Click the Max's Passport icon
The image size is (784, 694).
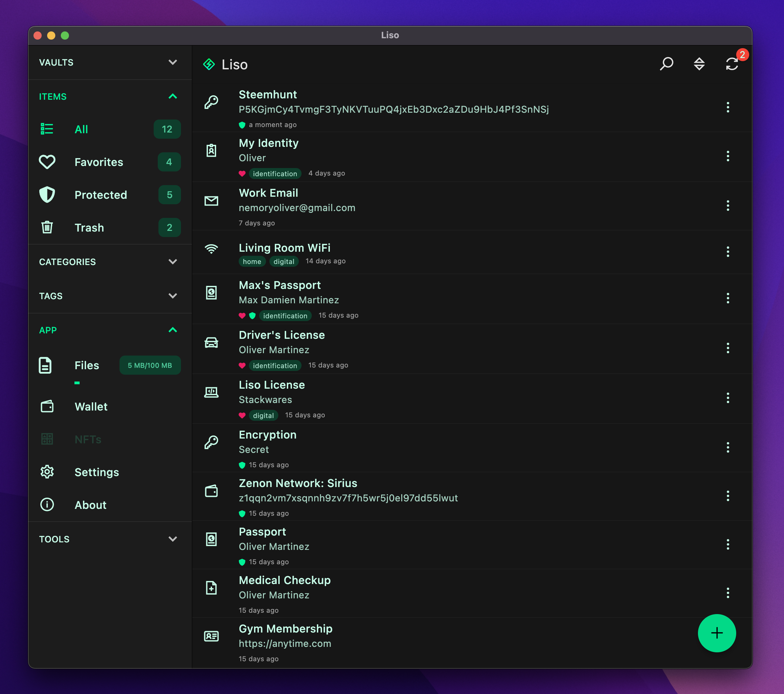point(211,293)
